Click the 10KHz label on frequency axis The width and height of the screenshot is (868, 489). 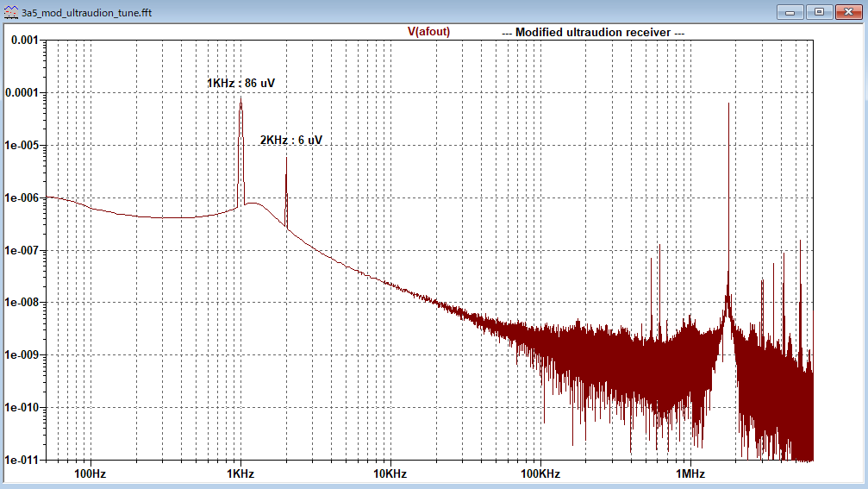coord(390,474)
